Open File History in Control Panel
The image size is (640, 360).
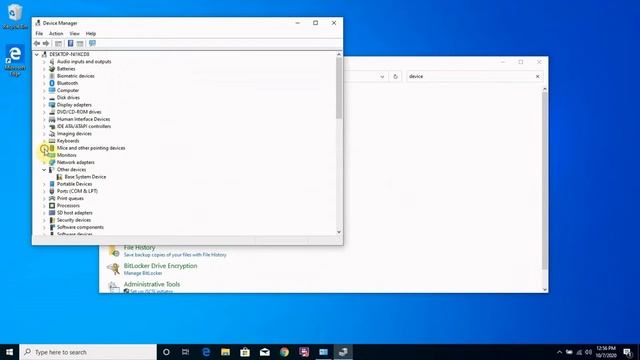pyautogui.click(x=139, y=247)
